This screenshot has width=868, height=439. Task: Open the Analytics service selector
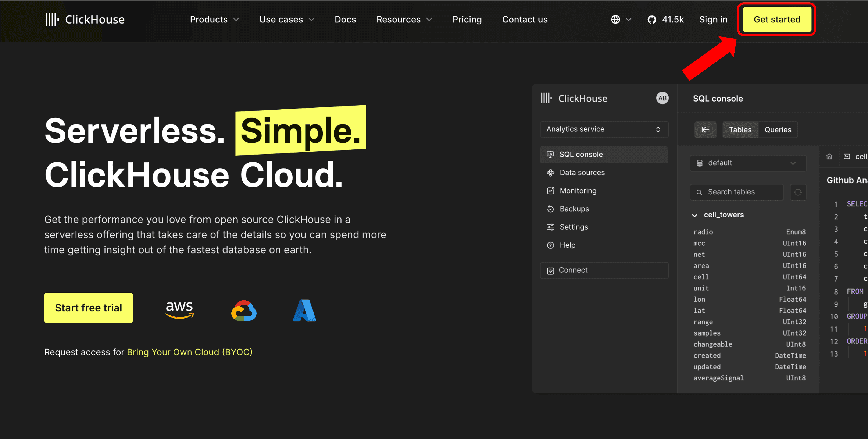tap(604, 130)
